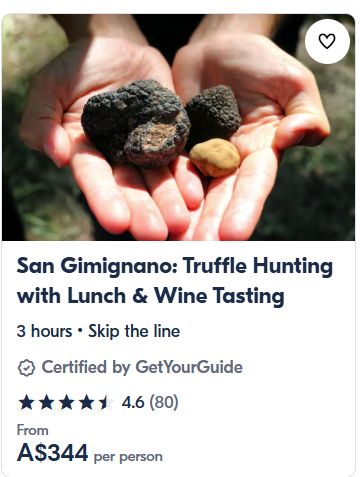Open the (80) reviews count
The width and height of the screenshot is (360, 477).
click(163, 402)
